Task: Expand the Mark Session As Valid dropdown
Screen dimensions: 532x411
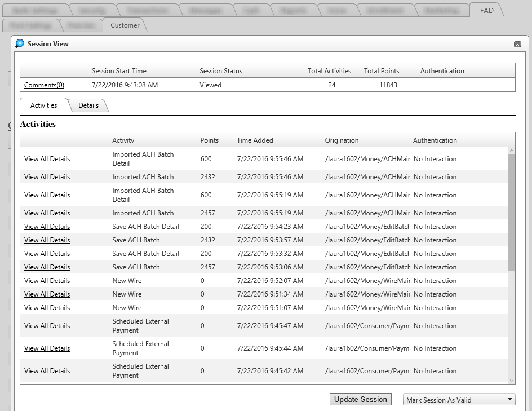Action: (x=460, y=400)
